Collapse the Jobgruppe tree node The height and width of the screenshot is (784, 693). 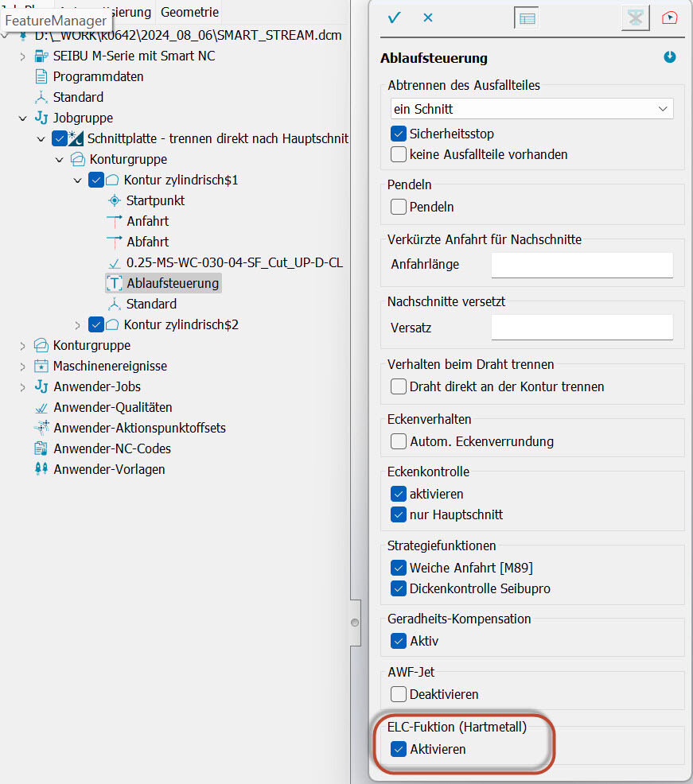pos(22,118)
